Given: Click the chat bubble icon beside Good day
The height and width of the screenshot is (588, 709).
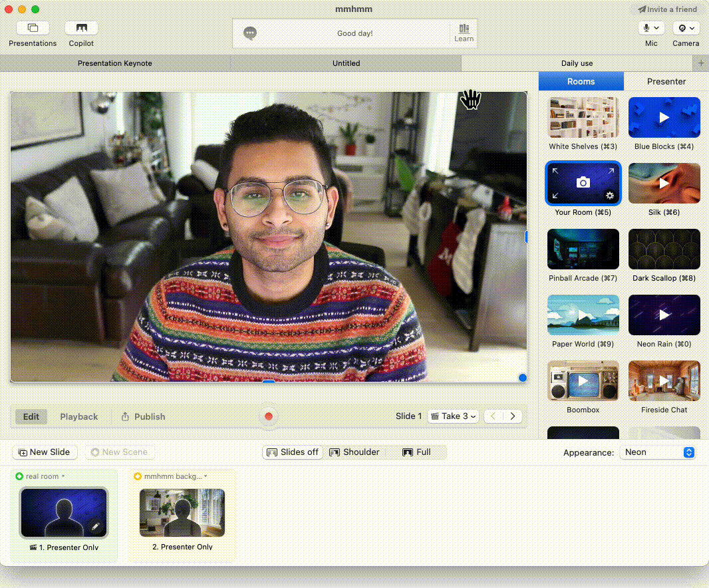Looking at the screenshot, I should 250,33.
